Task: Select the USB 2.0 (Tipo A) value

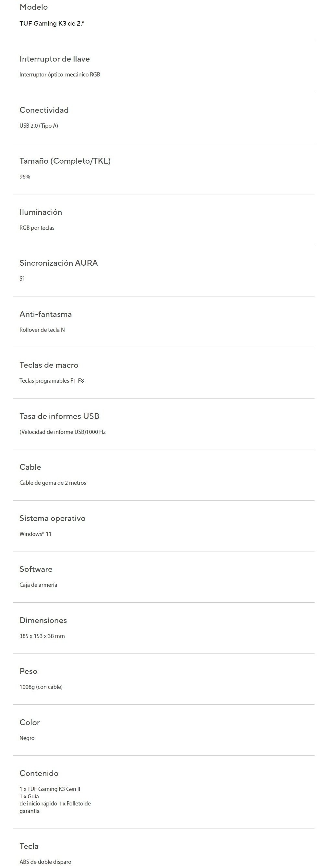Action: click(x=39, y=126)
